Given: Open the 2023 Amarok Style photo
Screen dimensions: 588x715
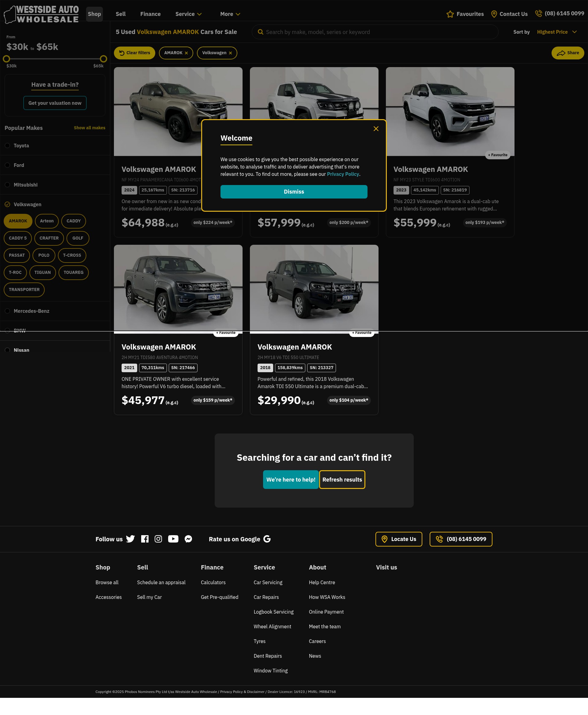Looking at the screenshot, I should pyautogui.click(x=450, y=112).
